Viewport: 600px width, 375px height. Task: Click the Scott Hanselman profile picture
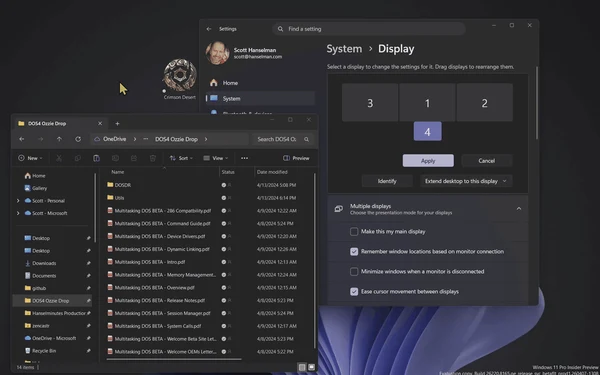[217, 53]
